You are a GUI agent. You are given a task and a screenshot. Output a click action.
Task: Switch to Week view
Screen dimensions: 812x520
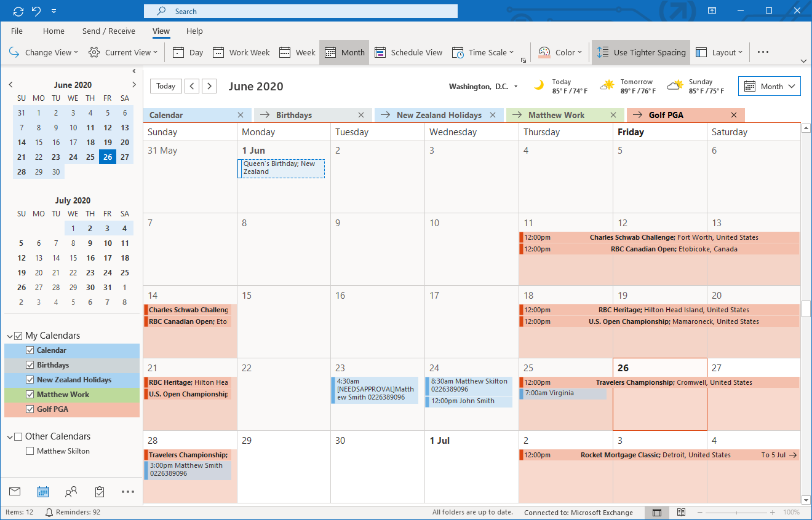point(297,52)
